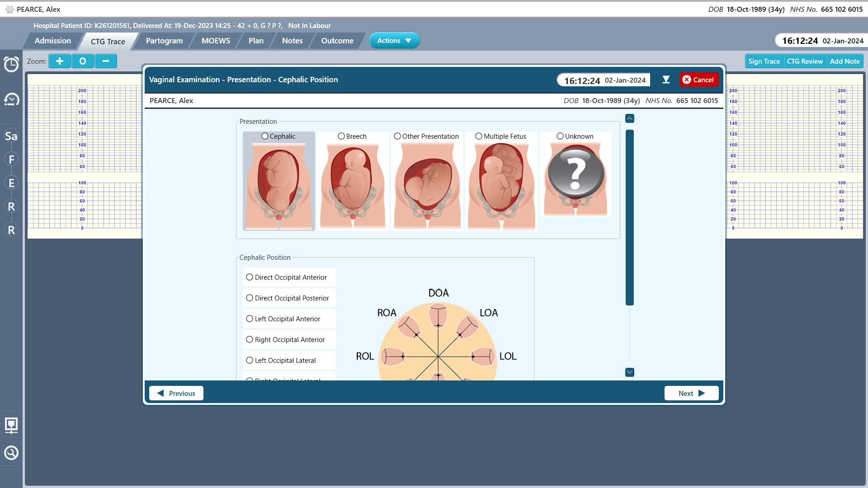Select Direct Occipital Posterior position

tap(289, 298)
